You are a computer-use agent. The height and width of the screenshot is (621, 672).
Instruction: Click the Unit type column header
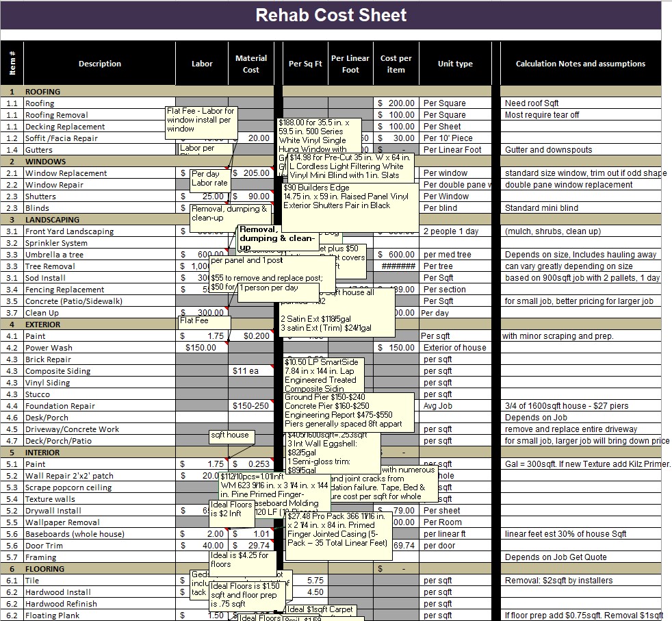[455, 62]
